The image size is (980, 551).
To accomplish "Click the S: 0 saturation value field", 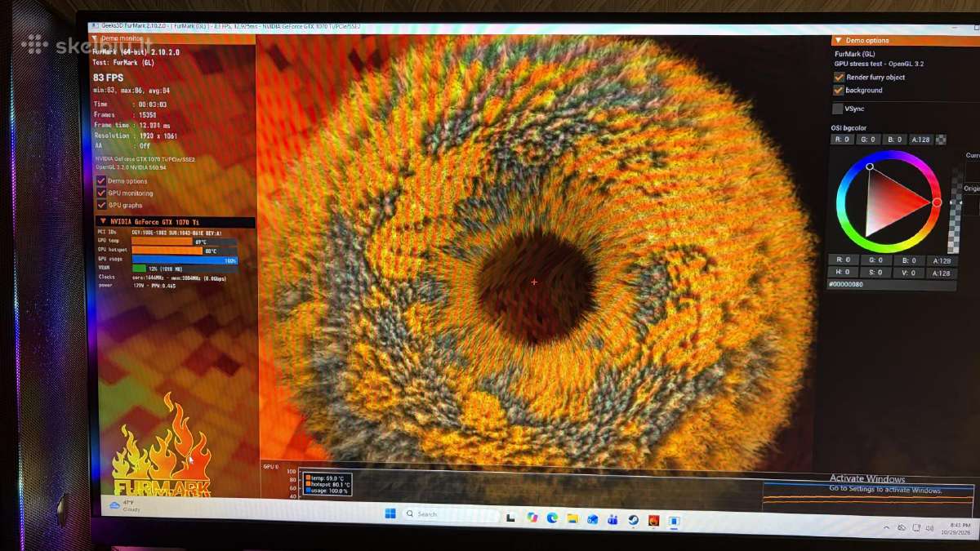I will (x=876, y=273).
